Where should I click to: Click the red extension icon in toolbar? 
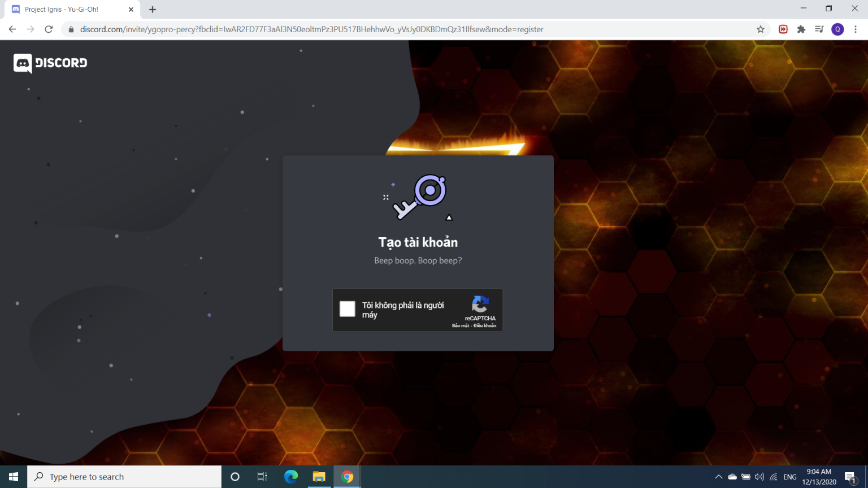pyautogui.click(x=783, y=29)
